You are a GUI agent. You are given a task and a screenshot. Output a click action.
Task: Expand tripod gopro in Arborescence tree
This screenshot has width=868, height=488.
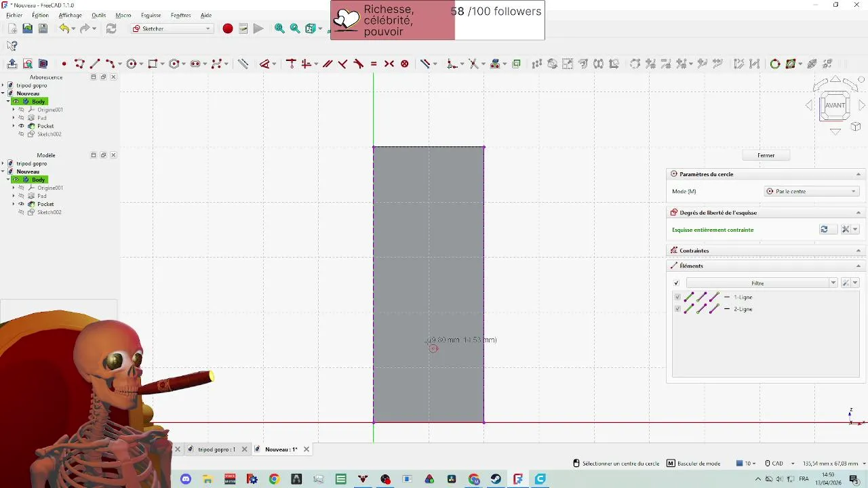pos(3,85)
